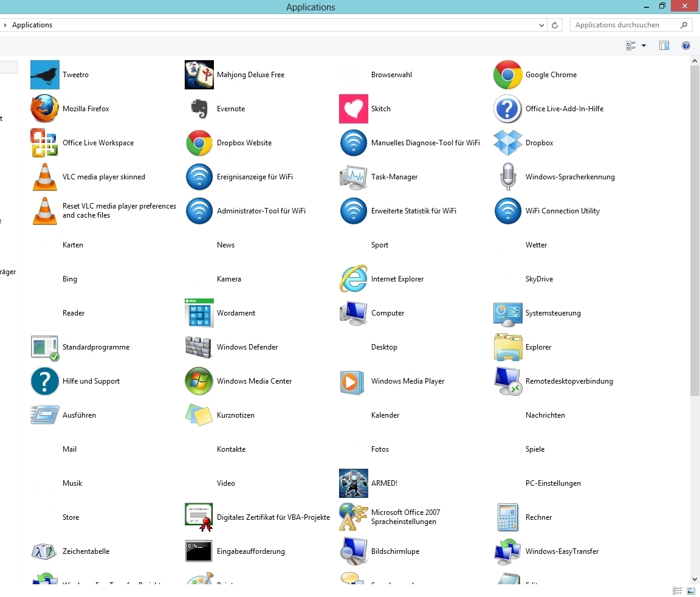Expand the Applications breadcrumb arrow
This screenshot has width=700, height=597.
coord(5,25)
